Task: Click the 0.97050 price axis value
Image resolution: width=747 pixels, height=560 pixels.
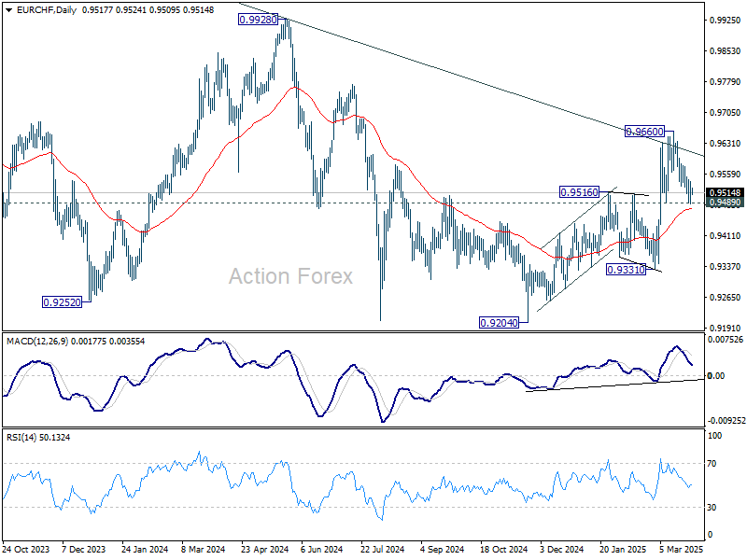Action: tap(726, 113)
